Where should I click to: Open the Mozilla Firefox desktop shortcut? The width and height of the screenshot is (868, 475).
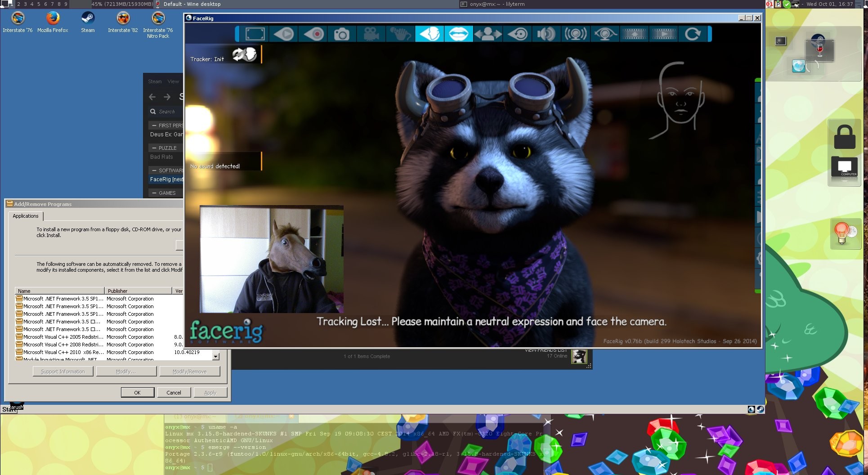(53, 22)
